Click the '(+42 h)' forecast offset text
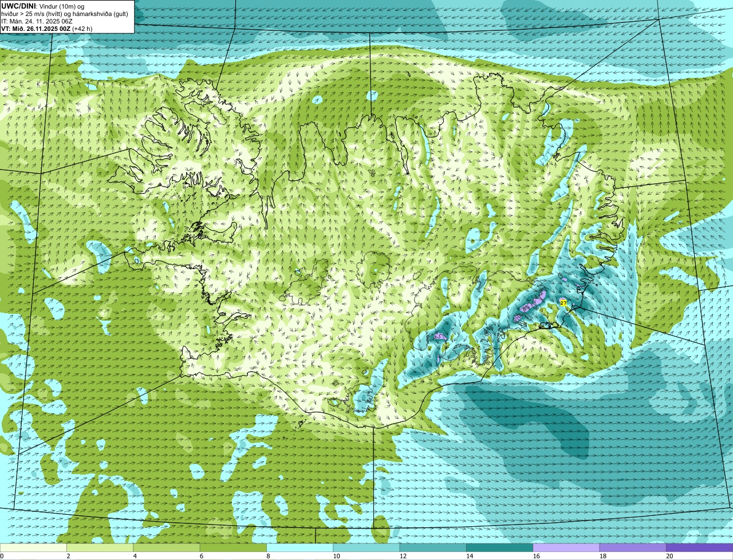 coord(82,29)
